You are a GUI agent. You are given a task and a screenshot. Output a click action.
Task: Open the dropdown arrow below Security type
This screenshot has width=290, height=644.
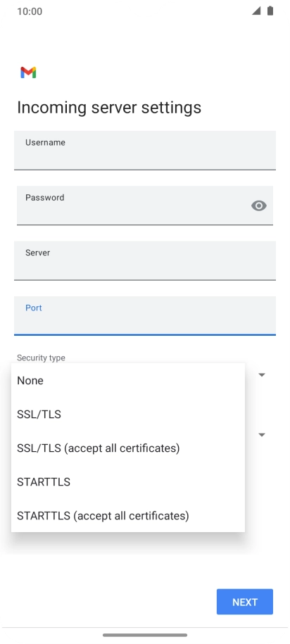(262, 434)
